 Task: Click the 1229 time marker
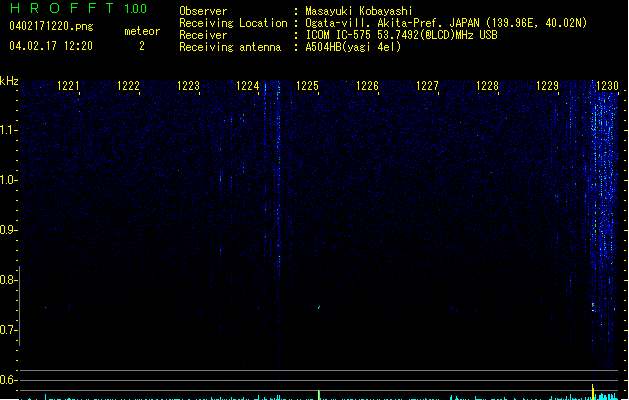(x=547, y=86)
